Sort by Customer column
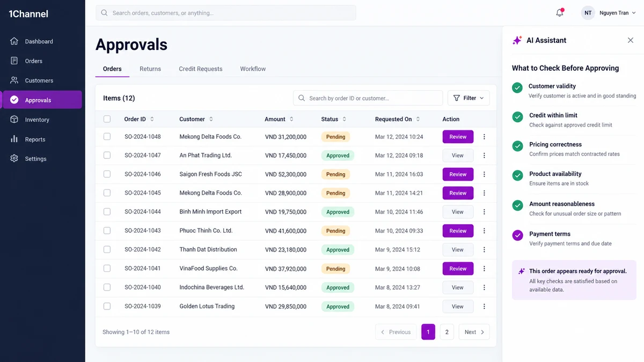 point(211,119)
